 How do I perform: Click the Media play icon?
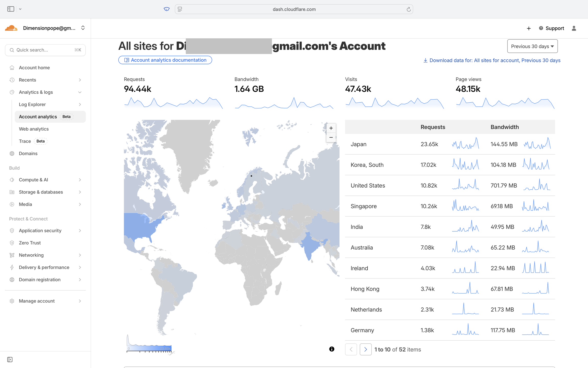point(12,204)
